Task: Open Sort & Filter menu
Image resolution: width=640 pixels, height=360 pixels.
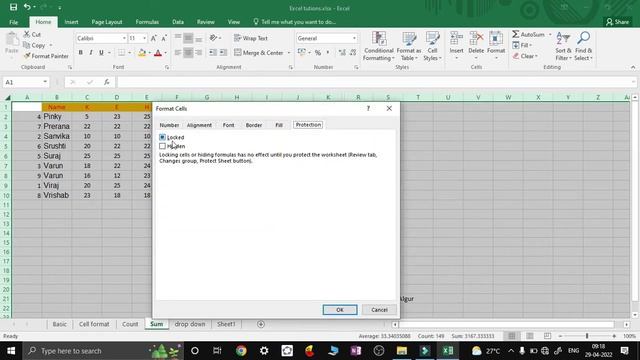Action: pyautogui.click(x=563, y=46)
